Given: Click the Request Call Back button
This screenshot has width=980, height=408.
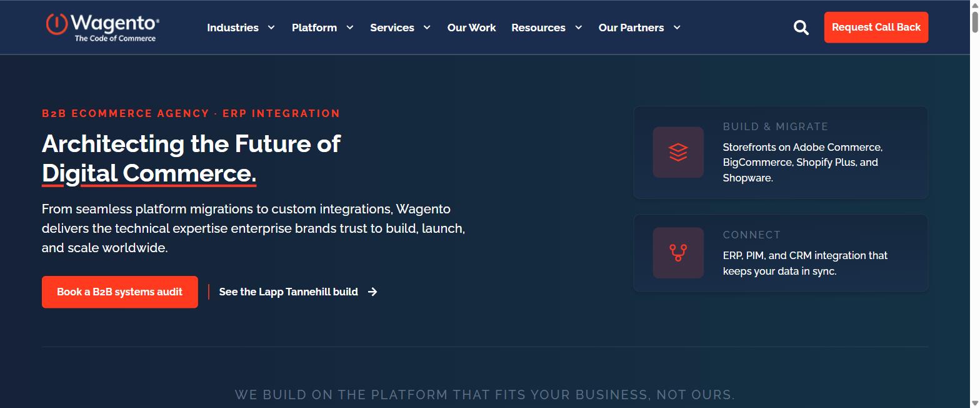Looking at the screenshot, I should 876,28.
